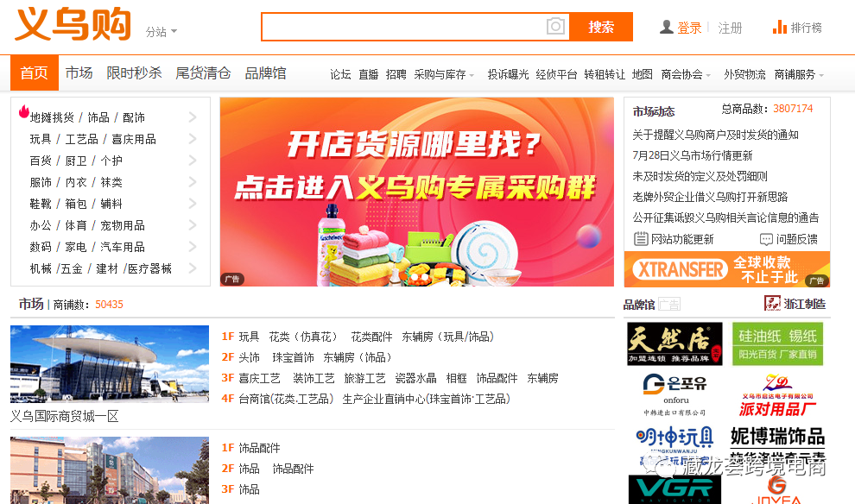Open 关于提醒义乌购商户及时发货的通知 news
855x504 pixels.
click(715, 135)
